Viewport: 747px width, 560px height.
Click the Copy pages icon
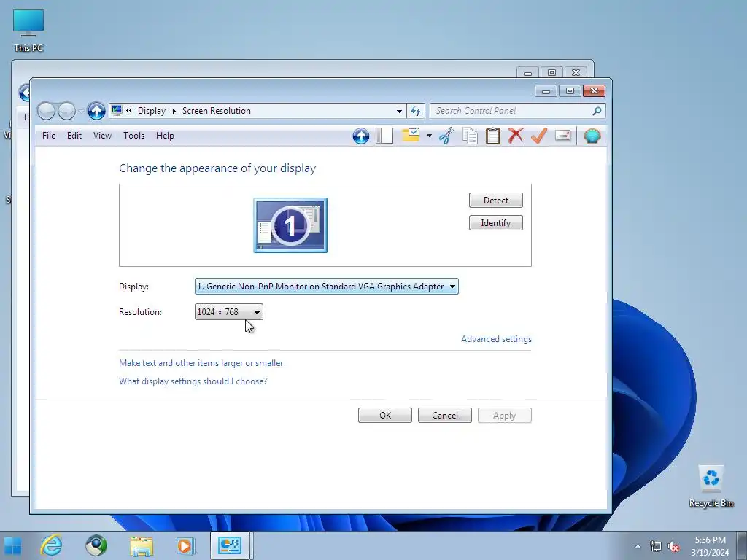click(470, 136)
